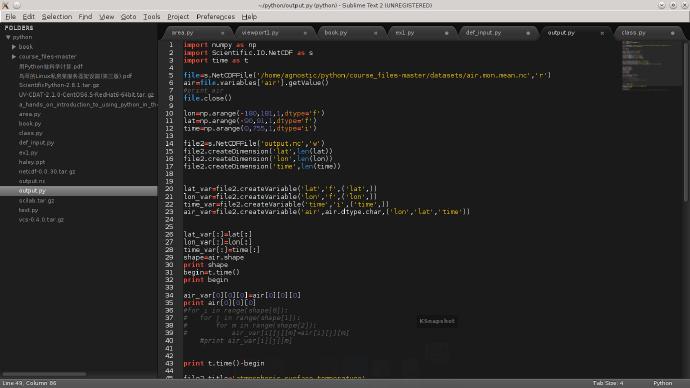Click line number 1 in gutter
This screenshot has width=690, height=388.
pyautogui.click(x=171, y=45)
